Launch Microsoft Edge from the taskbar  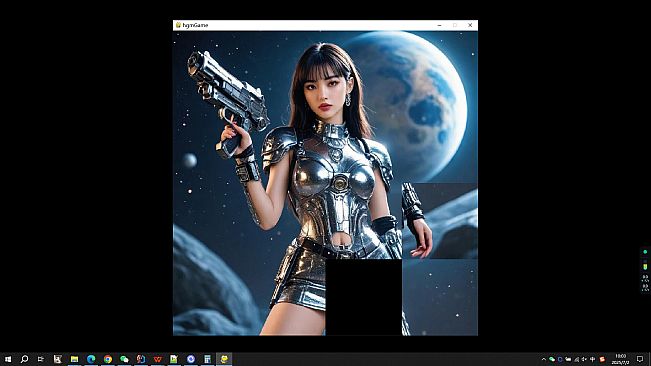tap(91, 359)
